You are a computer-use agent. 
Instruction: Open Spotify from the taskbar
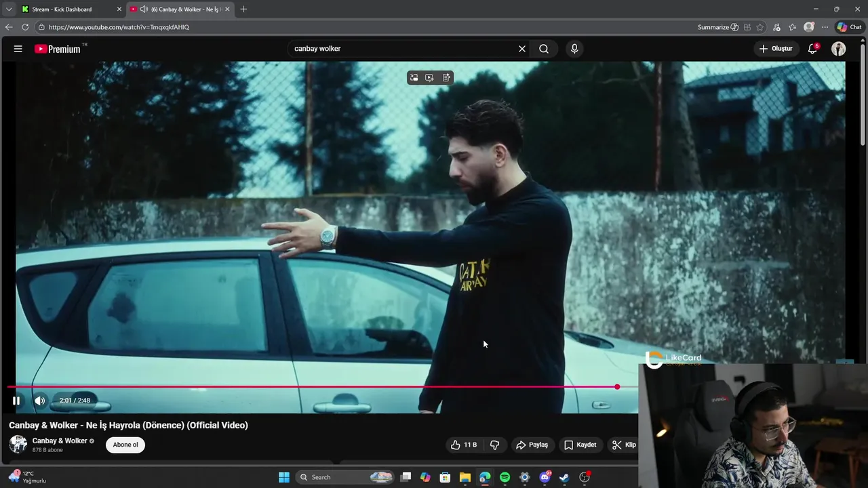(505, 477)
